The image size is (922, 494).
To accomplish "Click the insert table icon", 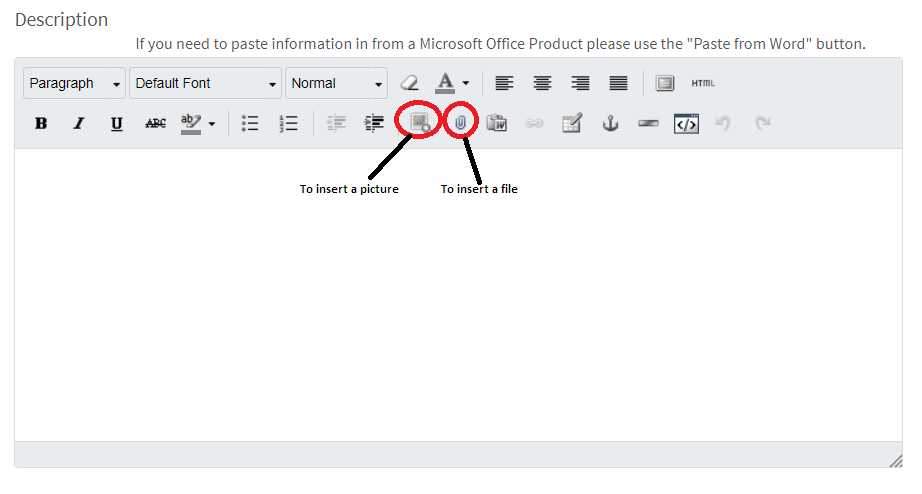I will pos(572,123).
